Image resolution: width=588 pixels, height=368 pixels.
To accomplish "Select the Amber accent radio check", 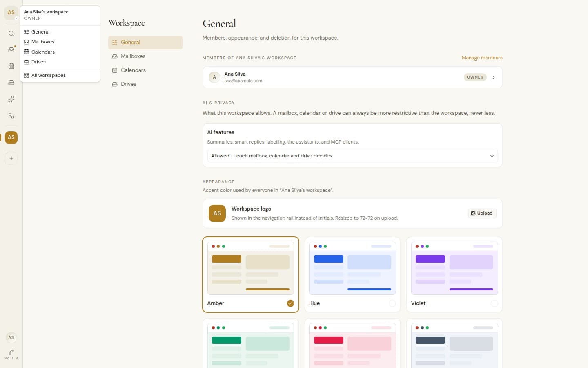I will click(x=290, y=303).
